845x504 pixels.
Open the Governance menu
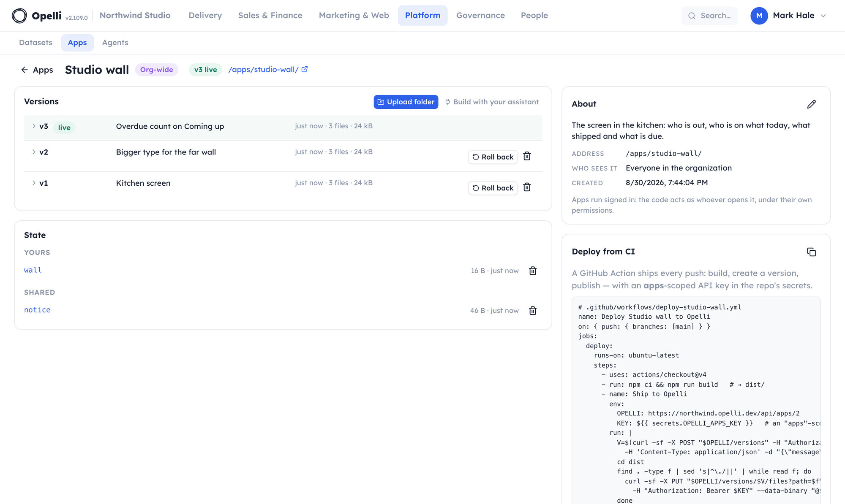point(480,16)
